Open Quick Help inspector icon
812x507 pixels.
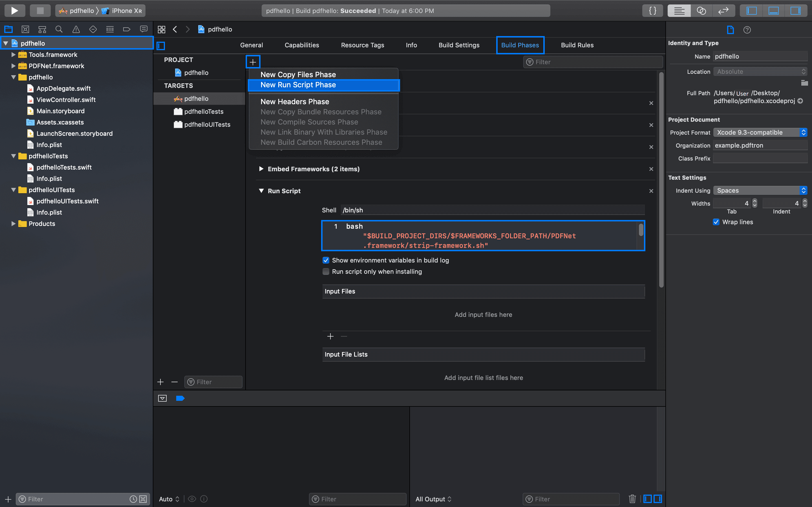point(747,30)
